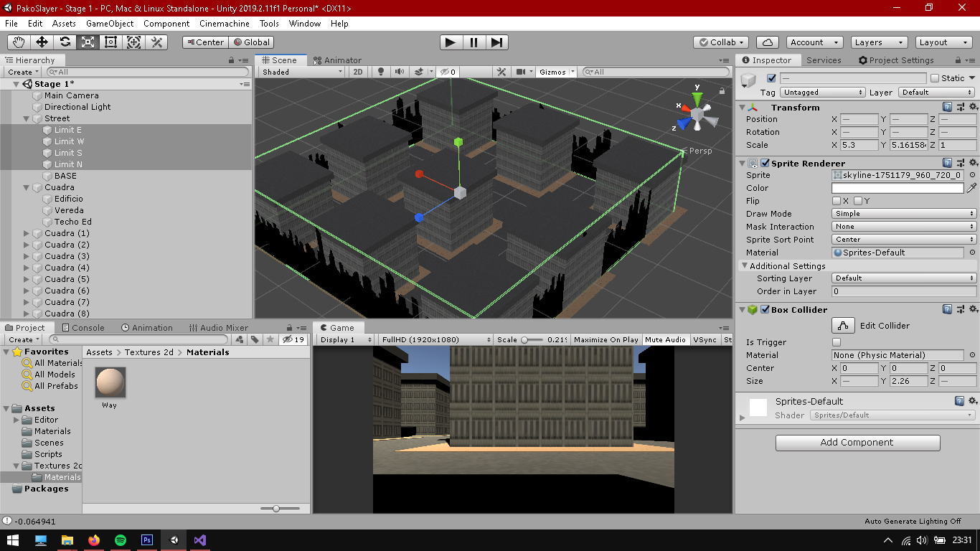This screenshot has height=551, width=980.
Task: Enable the Is Trigger checkbox
Action: (x=837, y=342)
